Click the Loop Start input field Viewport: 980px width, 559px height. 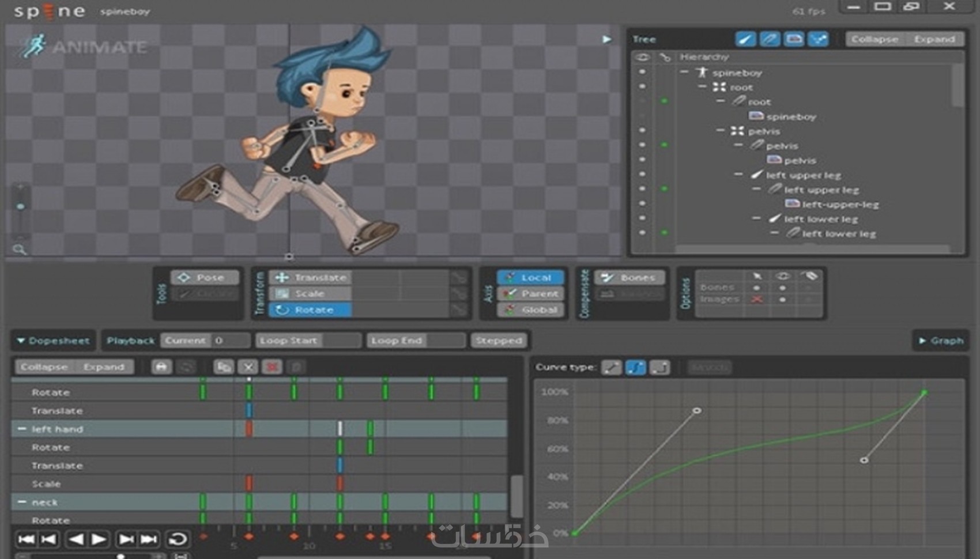pos(341,341)
